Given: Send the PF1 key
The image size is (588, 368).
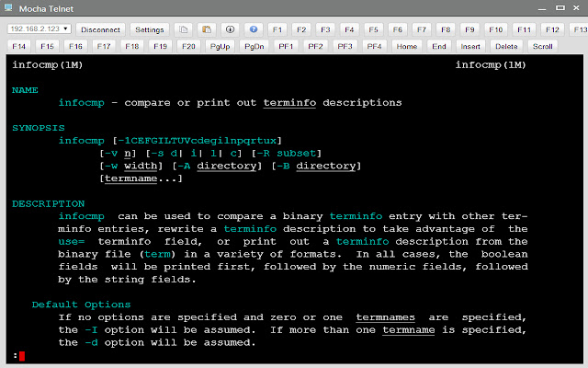Looking at the screenshot, I should pos(286,46).
